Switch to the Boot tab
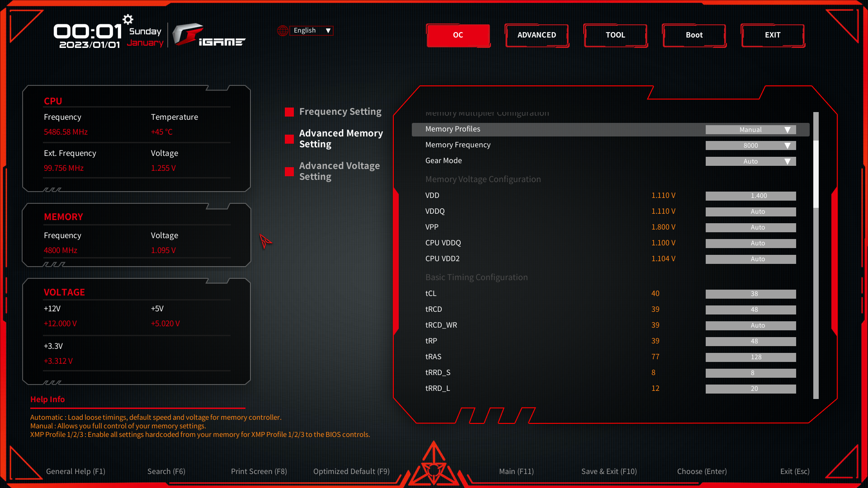This screenshot has height=488, width=868. (694, 35)
